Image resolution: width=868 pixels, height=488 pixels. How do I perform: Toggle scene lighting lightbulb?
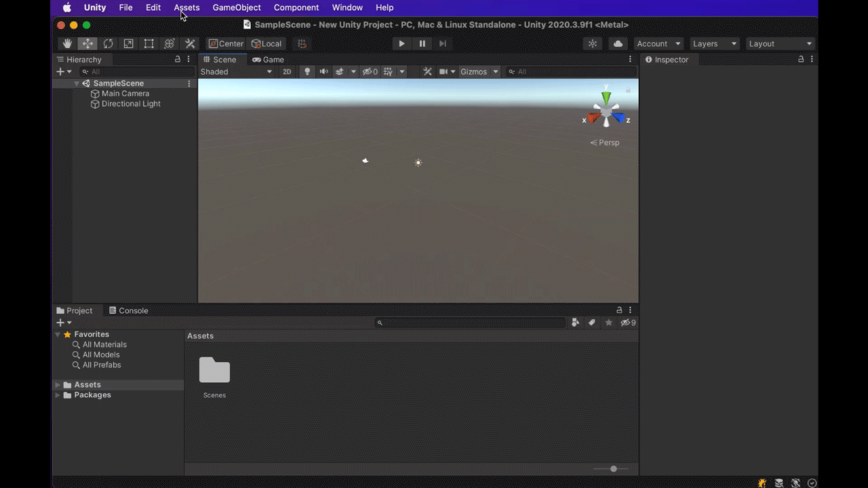[x=307, y=72]
